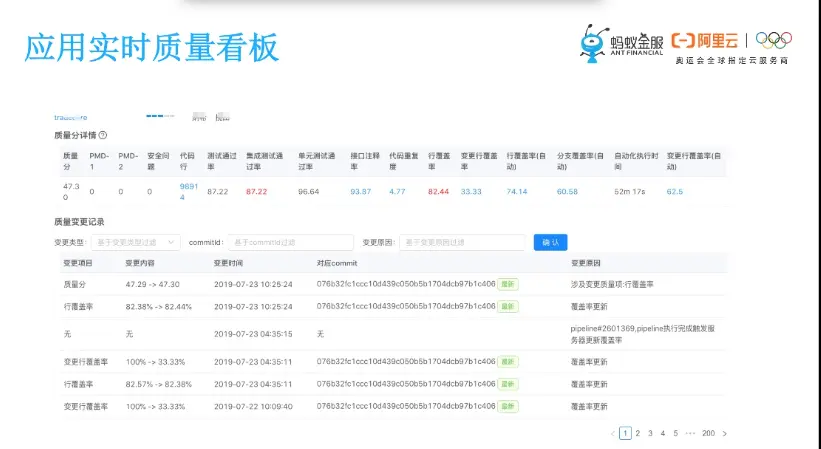The image size is (821, 449).
Task: Open the 60.58 分支覆盖率(自动) link
Action: [x=567, y=192]
